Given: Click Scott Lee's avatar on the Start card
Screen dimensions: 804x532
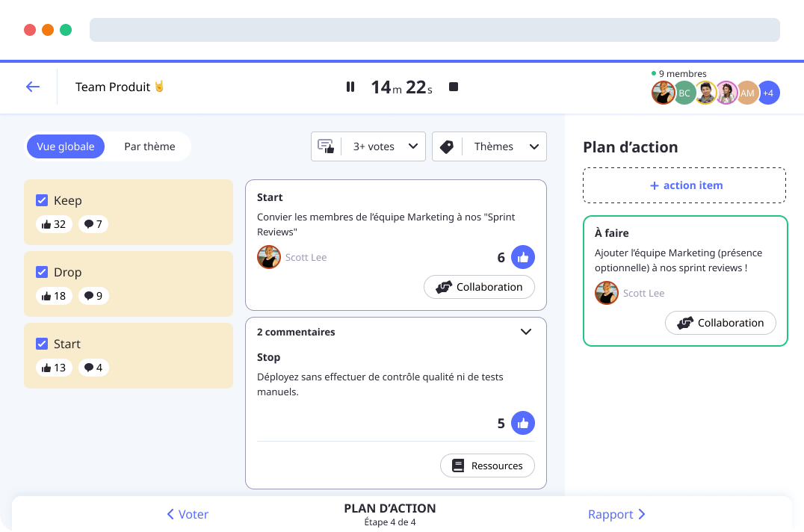Looking at the screenshot, I should tap(269, 257).
